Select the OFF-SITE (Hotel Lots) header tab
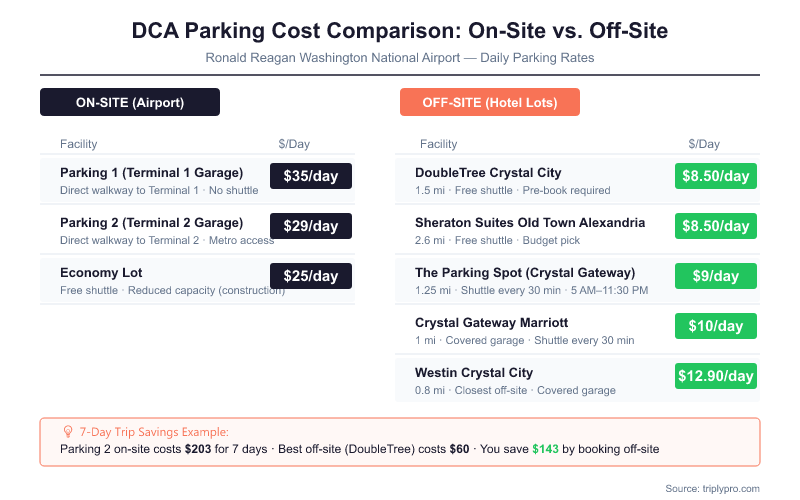Screen dimensions: 800x500 pos(489,102)
